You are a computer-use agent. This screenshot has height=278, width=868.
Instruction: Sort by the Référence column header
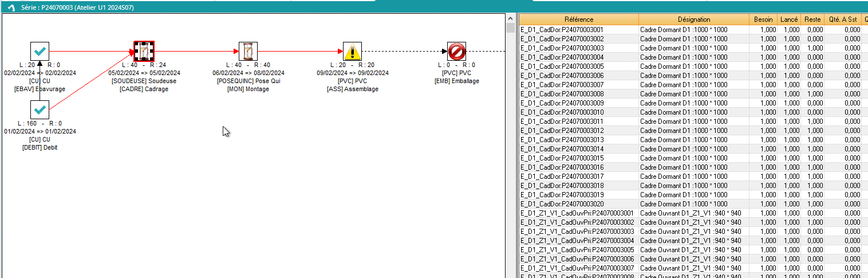(x=578, y=19)
